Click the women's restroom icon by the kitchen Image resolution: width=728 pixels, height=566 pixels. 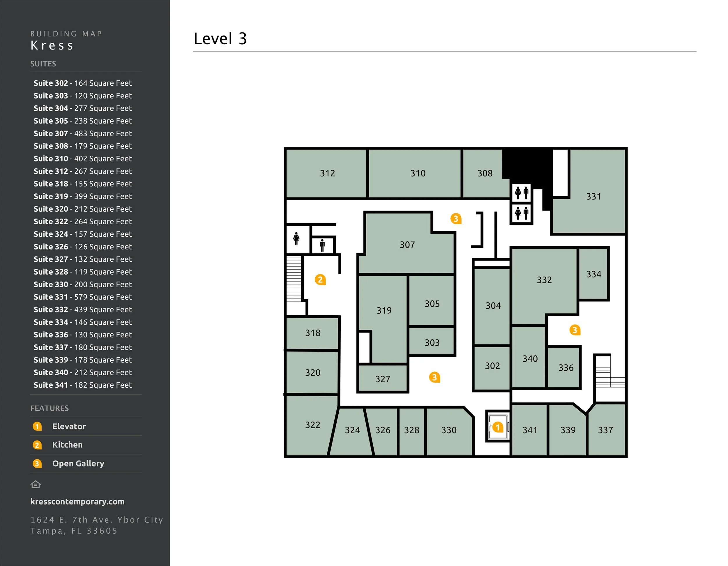point(296,239)
